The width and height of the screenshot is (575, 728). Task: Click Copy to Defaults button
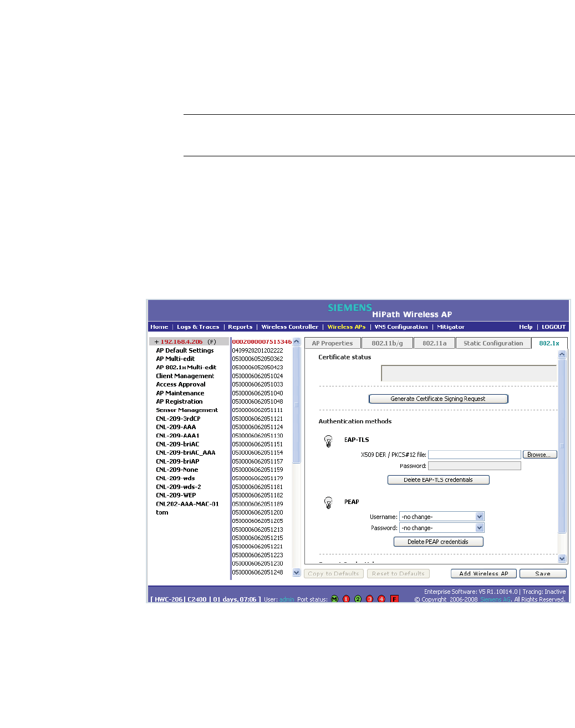[x=333, y=574]
